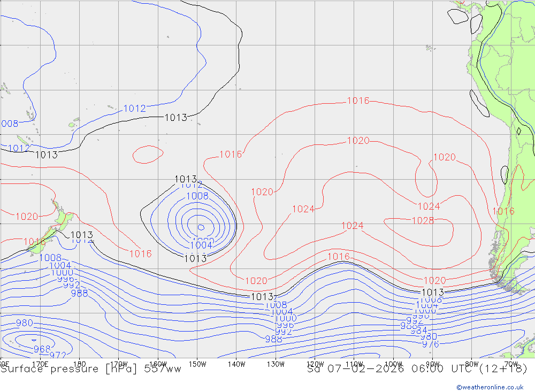Select the 976 isobar label
Screen dimensions: 535x392
[x=431, y=344]
